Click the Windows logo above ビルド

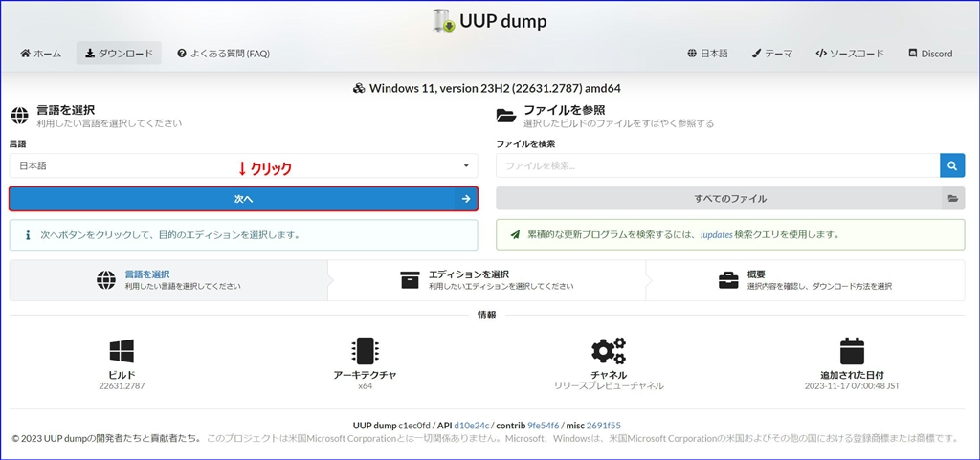pyautogui.click(x=122, y=351)
